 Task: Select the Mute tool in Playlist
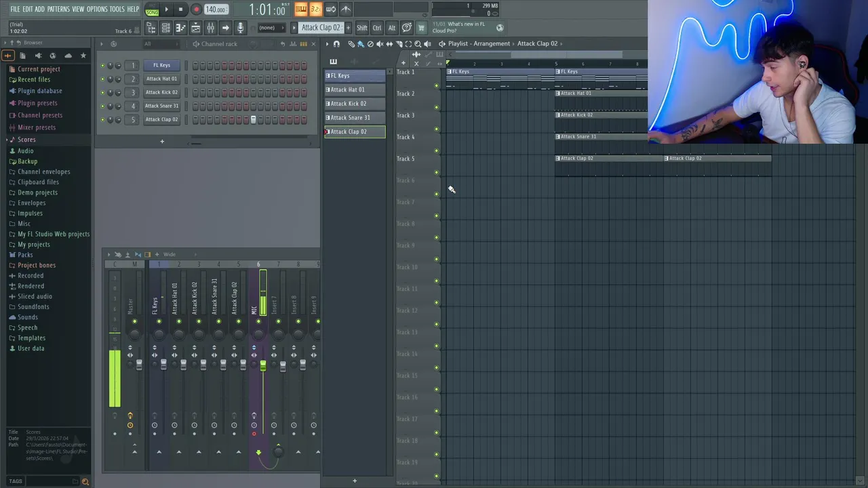click(x=380, y=43)
